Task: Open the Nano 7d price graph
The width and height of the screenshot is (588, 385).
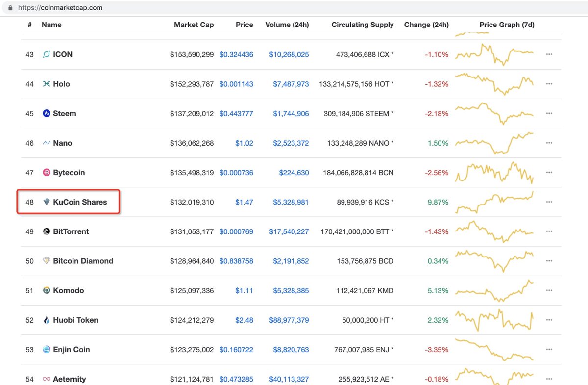Action: (494, 143)
